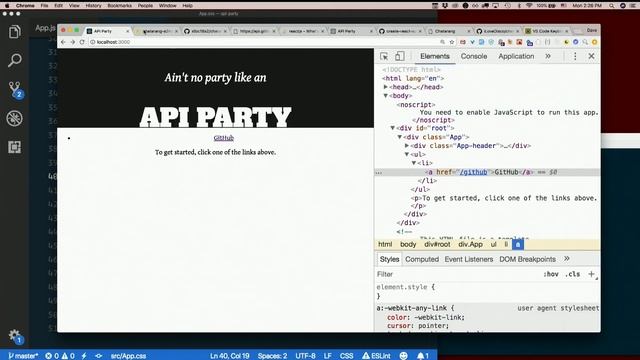Select div.App in DOM breadcrumb
This screenshot has height=360, width=640.
click(x=470, y=244)
